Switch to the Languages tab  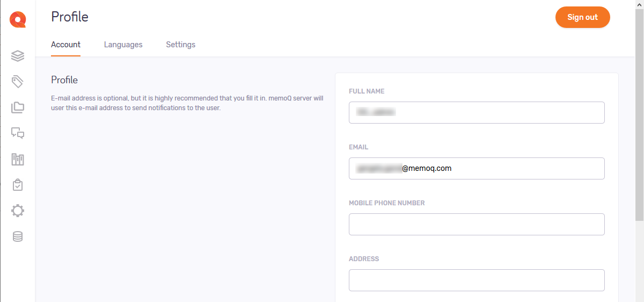click(x=123, y=45)
